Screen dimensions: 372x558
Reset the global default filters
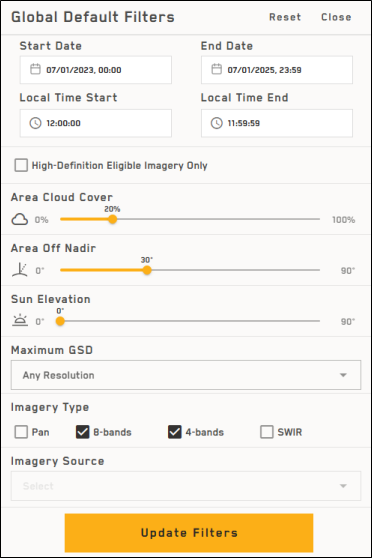click(285, 17)
